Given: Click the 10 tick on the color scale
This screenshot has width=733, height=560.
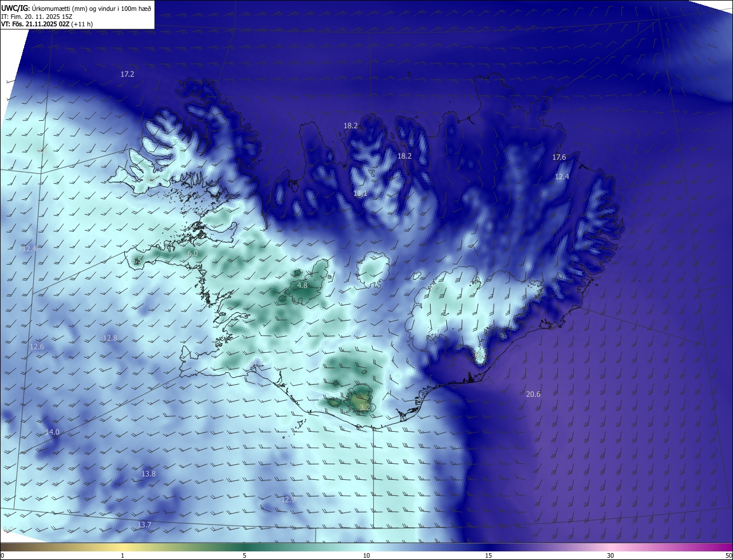Looking at the screenshot, I should (366, 555).
